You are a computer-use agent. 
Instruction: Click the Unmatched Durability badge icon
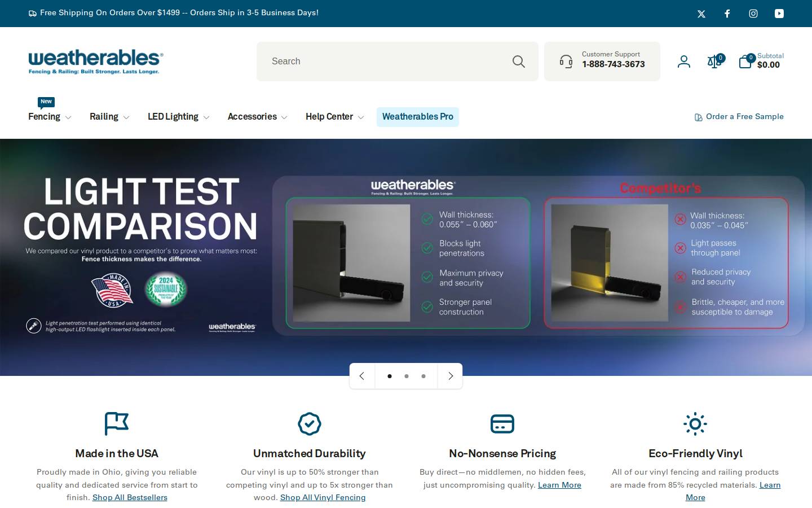[x=310, y=424]
